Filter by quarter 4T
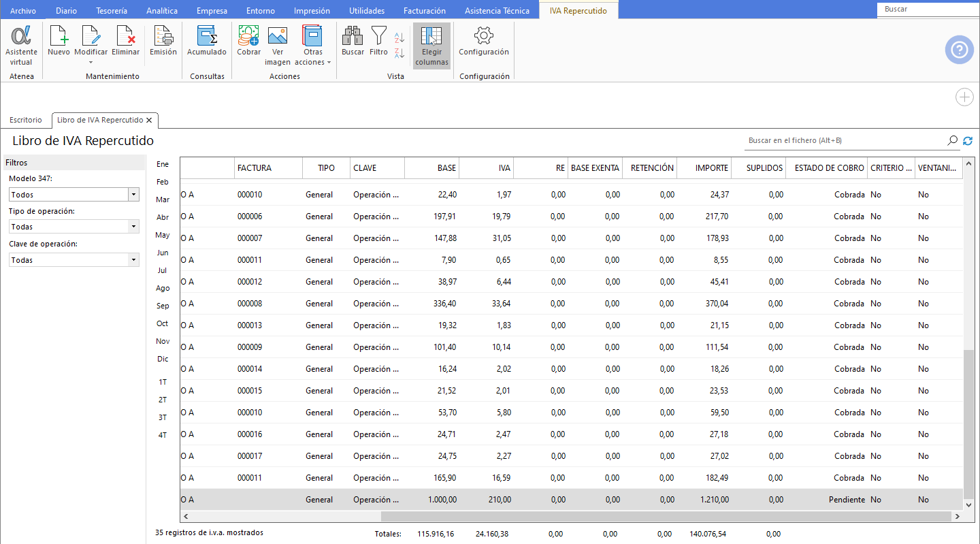Viewport: 980px width, 544px height. [163, 435]
